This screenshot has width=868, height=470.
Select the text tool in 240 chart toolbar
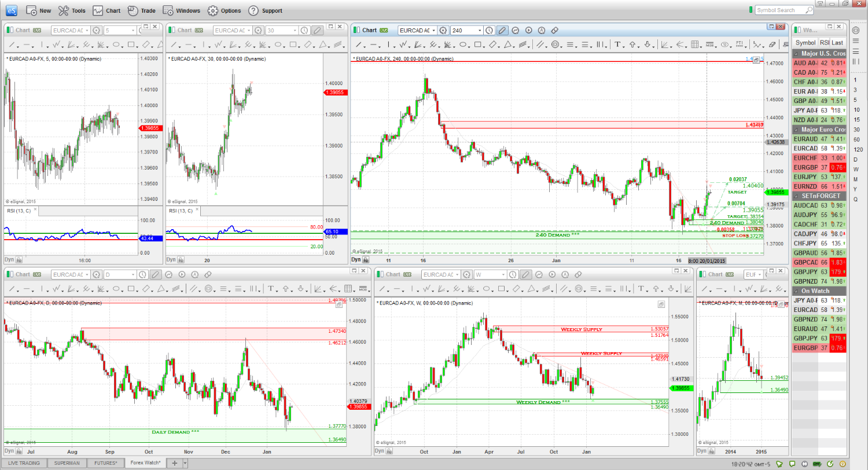[617, 45]
